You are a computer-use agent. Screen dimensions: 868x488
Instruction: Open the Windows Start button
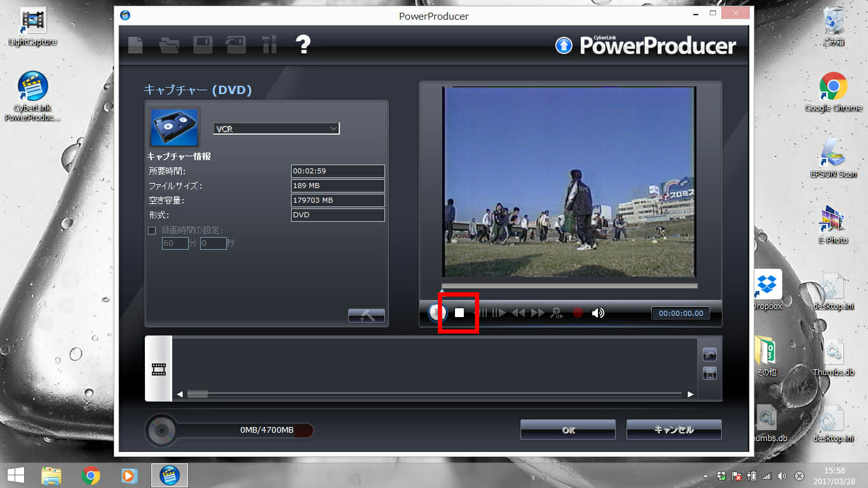[15, 475]
